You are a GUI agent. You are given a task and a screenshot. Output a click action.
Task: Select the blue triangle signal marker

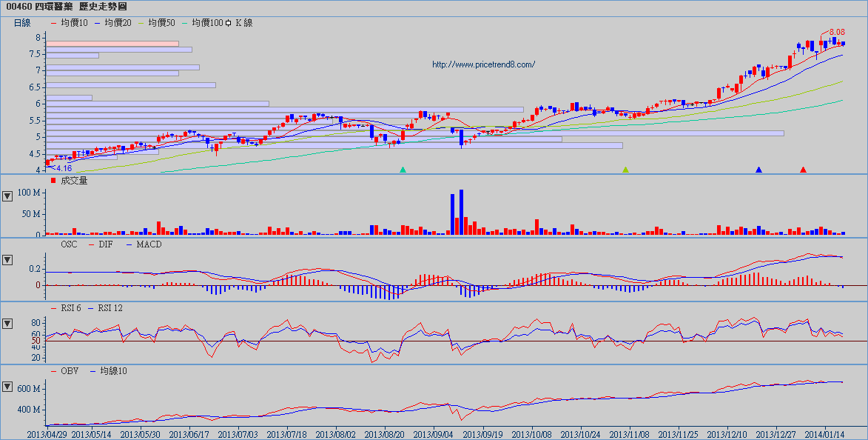coord(758,170)
